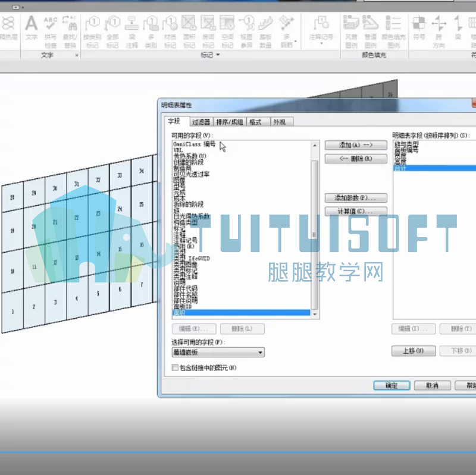The height and width of the screenshot is (475, 476).
Task: Select the 面积标记 area tag tool
Action: coord(189,32)
